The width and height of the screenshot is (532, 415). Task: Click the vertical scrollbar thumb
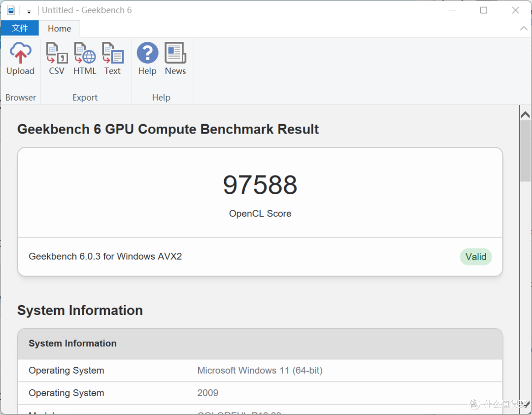point(525,151)
